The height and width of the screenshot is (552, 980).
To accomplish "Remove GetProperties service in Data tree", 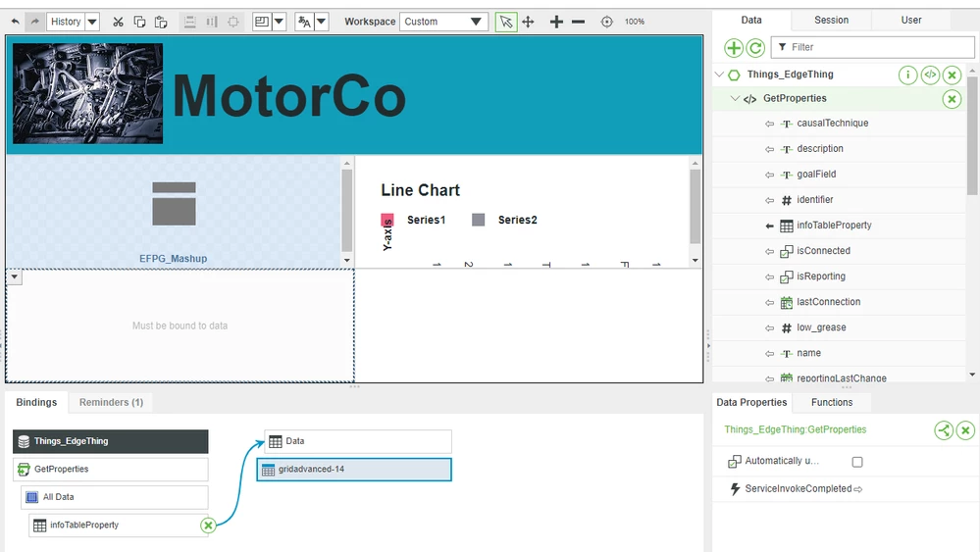I will coord(952,99).
